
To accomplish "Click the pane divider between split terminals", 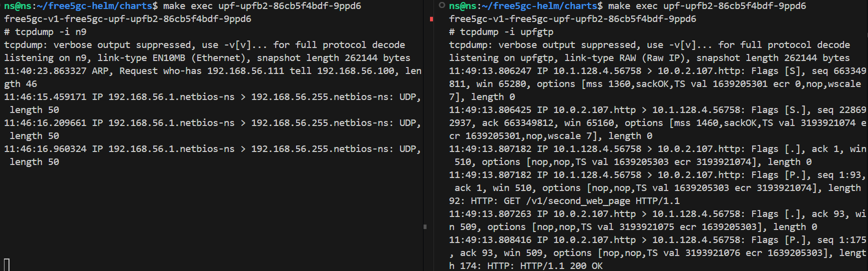I will (424, 135).
